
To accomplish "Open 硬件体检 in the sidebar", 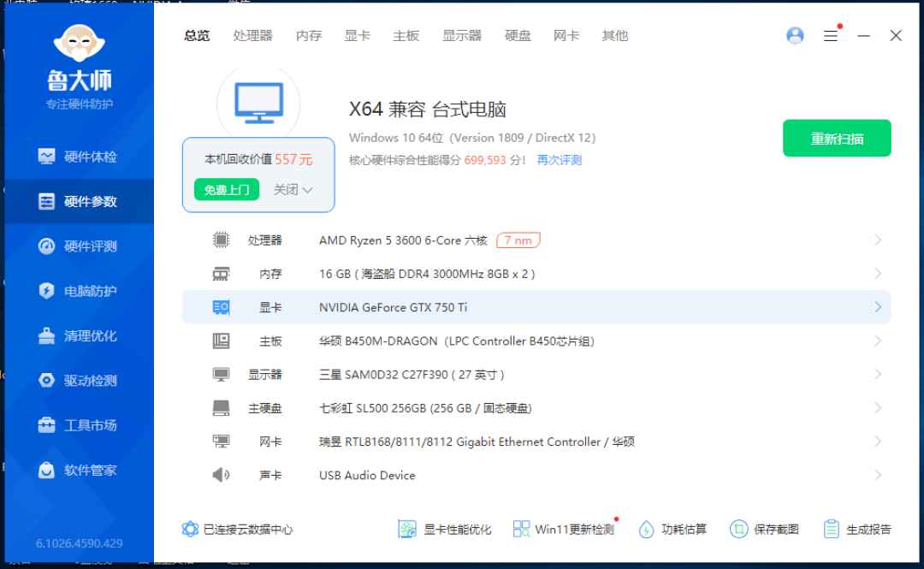I will pyautogui.click(x=79, y=157).
